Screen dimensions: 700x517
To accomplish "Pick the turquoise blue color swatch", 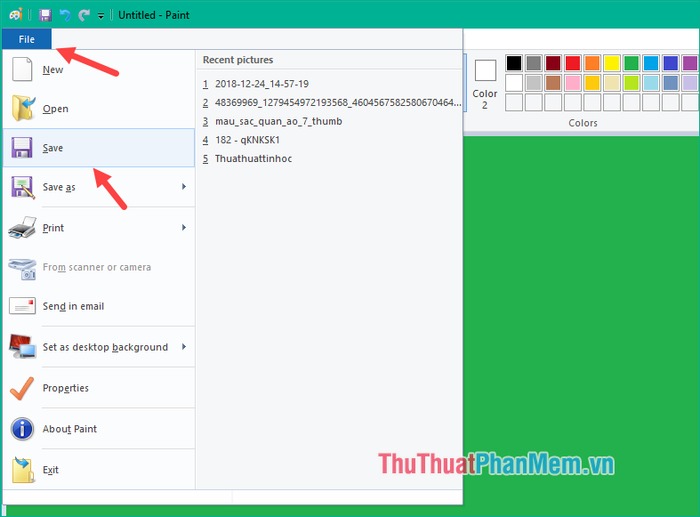I will tap(651, 63).
